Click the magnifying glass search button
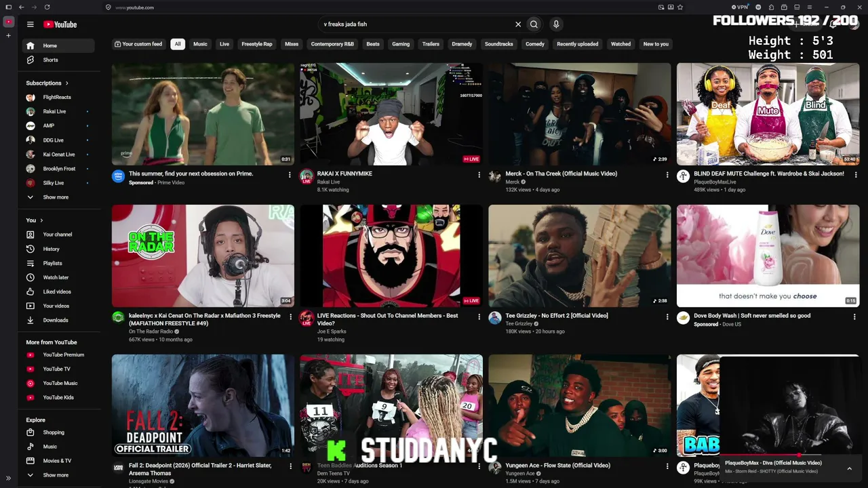The width and height of the screenshot is (868, 488). (x=534, y=24)
